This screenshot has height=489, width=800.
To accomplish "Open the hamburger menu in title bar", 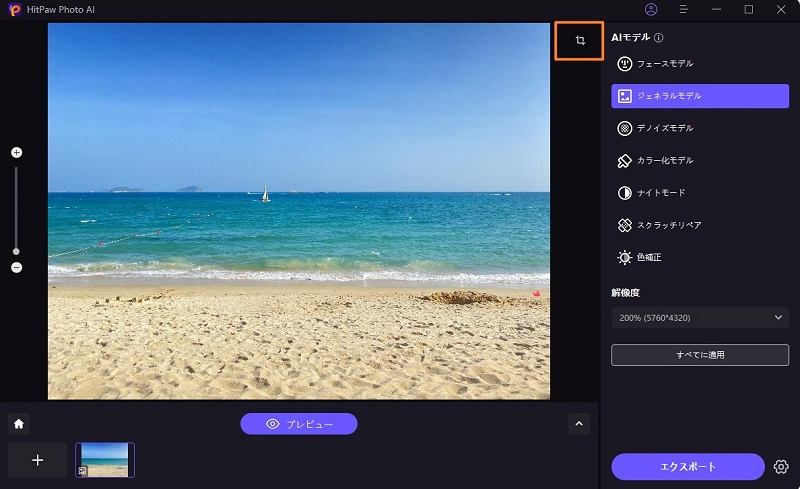I will [684, 9].
